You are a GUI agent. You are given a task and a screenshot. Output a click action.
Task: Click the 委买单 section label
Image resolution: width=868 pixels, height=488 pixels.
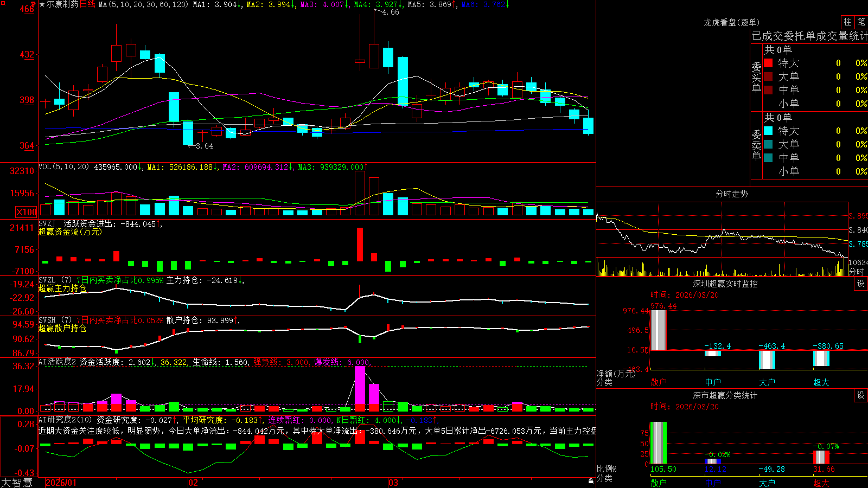pyautogui.click(x=756, y=77)
